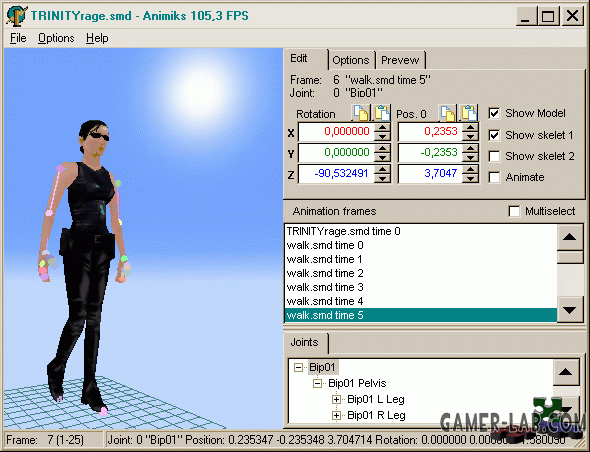The width and height of the screenshot is (590, 452).
Task: Click the Animiks app icon in title bar
Action: (17, 16)
